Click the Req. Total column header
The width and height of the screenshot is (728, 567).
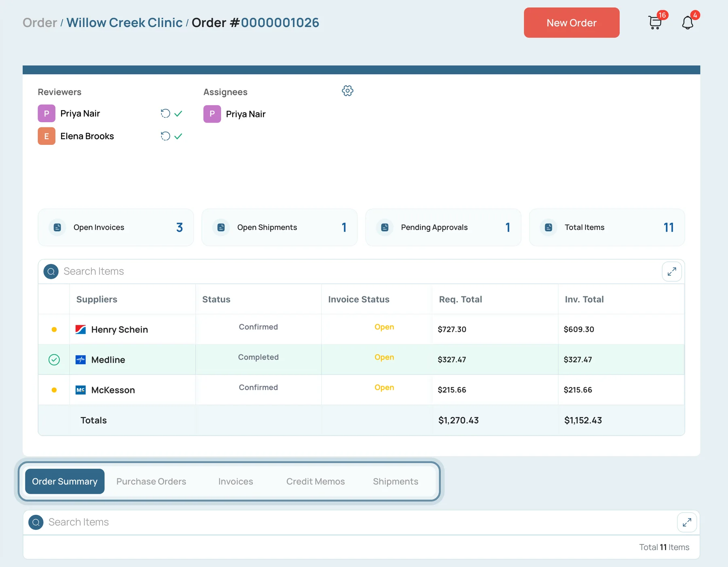click(x=460, y=299)
